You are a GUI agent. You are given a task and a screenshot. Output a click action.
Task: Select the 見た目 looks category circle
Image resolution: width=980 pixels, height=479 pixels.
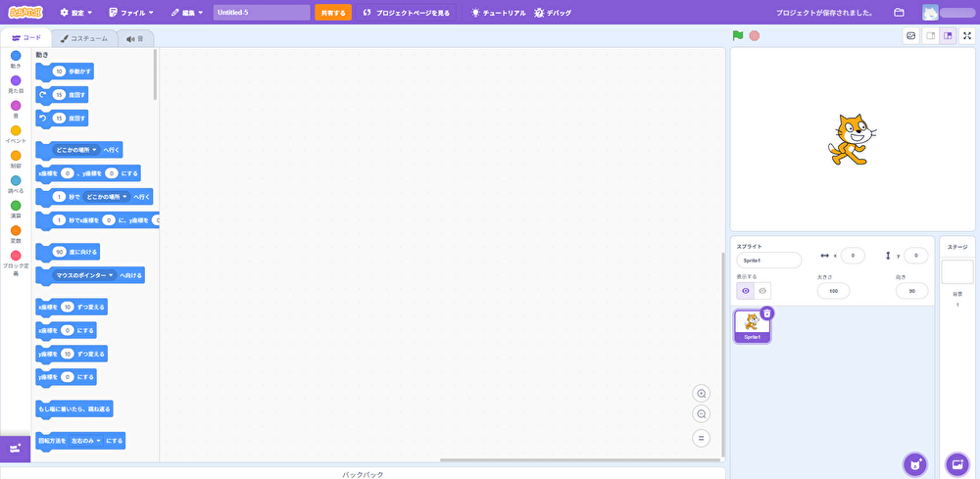16,80
